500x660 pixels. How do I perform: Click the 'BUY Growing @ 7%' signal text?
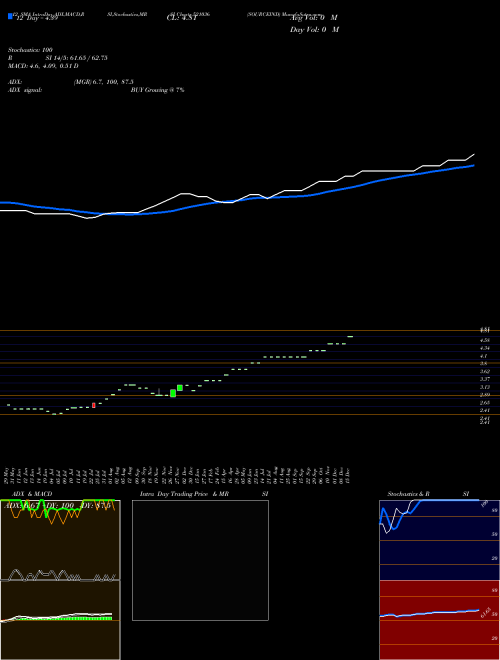point(157,90)
